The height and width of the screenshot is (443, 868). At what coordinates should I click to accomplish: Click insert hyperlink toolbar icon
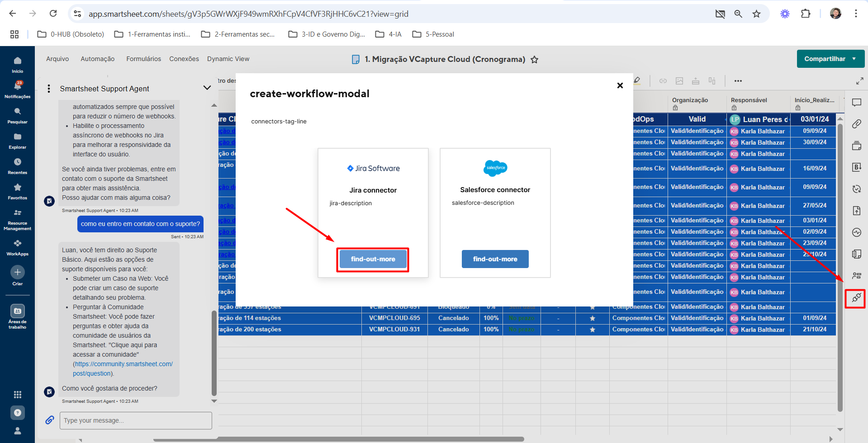pos(663,81)
